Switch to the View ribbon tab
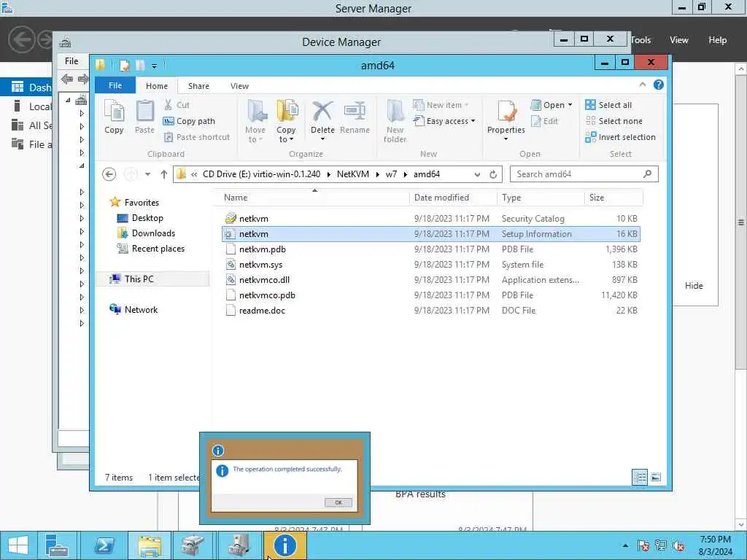Image resolution: width=747 pixels, height=560 pixels. 239,86
